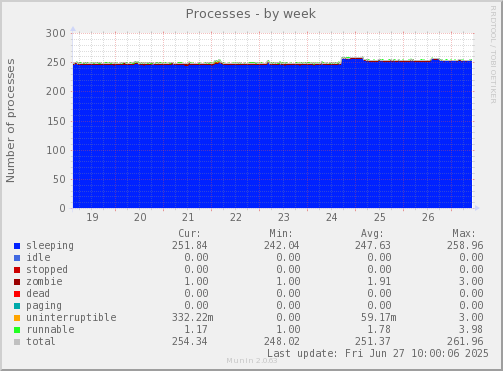Click uninterruptible current value 332.22m
The height and width of the screenshot is (371, 503).
coord(193,317)
